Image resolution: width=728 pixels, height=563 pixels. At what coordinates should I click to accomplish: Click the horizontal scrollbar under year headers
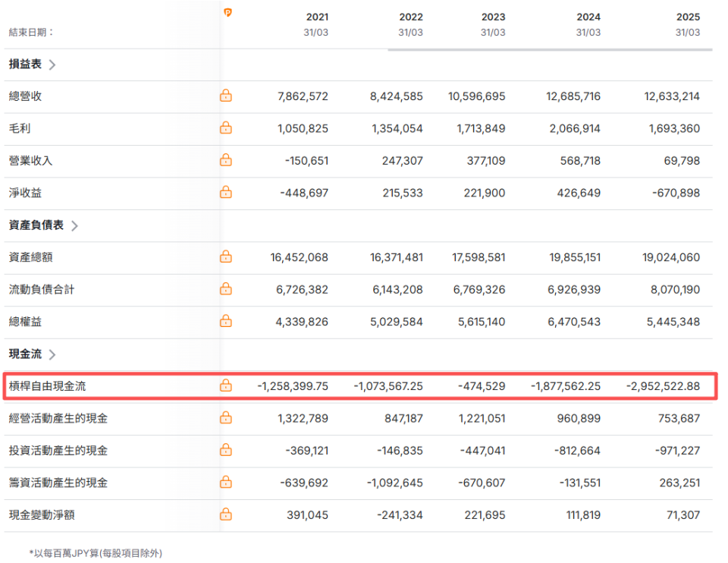point(549,49)
